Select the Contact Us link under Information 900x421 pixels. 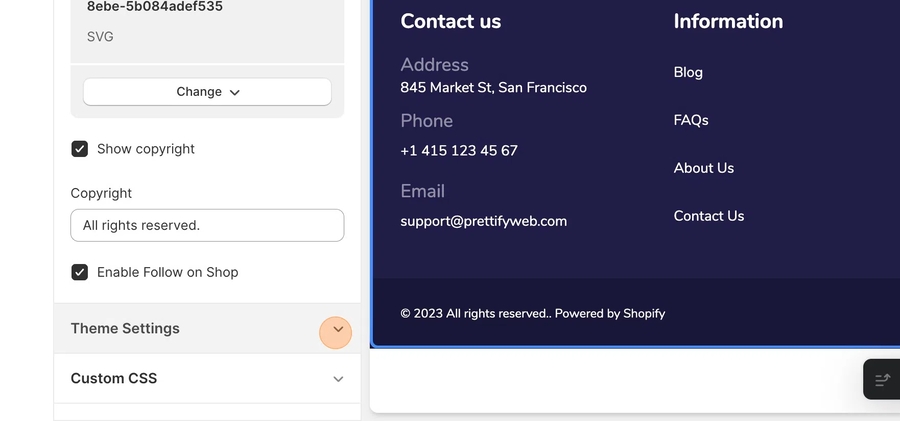coord(709,216)
